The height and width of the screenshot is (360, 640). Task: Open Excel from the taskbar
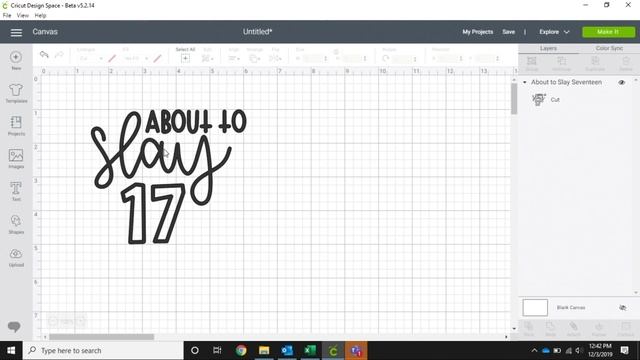pos(310,350)
